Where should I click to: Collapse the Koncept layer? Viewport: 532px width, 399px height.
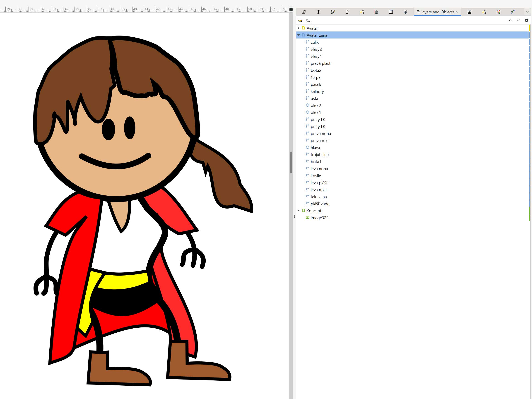[x=298, y=211]
